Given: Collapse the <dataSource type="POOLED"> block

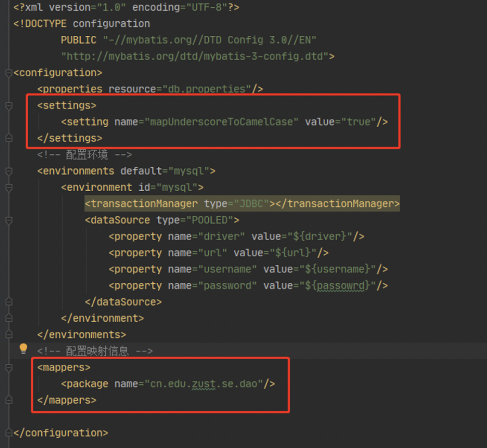Looking at the screenshot, I should pyautogui.click(x=9, y=220).
